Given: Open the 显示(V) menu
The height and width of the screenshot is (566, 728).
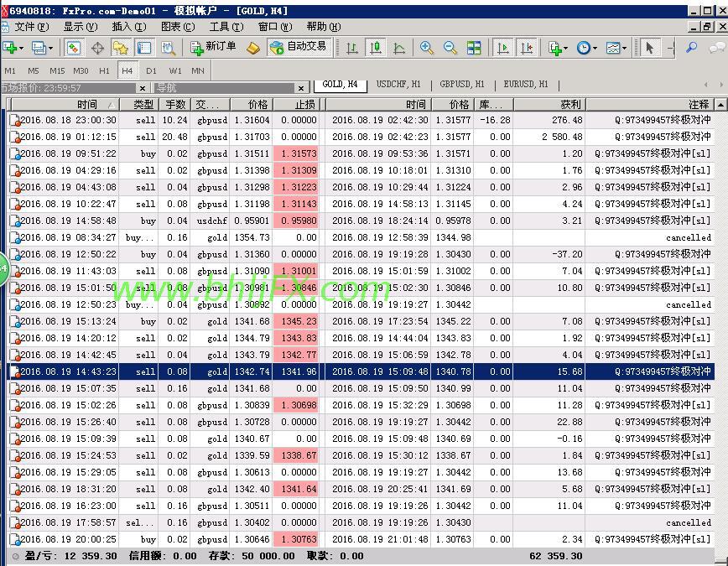Looking at the screenshot, I should click(x=81, y=27).
